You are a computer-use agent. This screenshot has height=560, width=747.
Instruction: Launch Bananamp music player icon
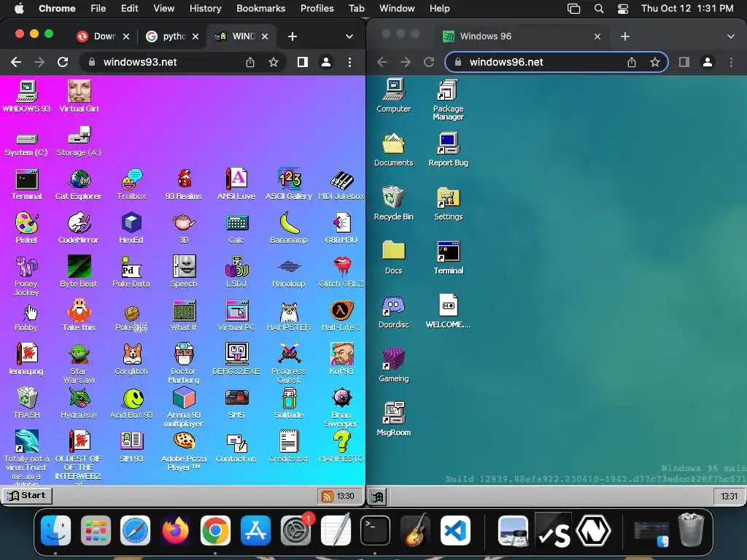(x=289, y=228)
